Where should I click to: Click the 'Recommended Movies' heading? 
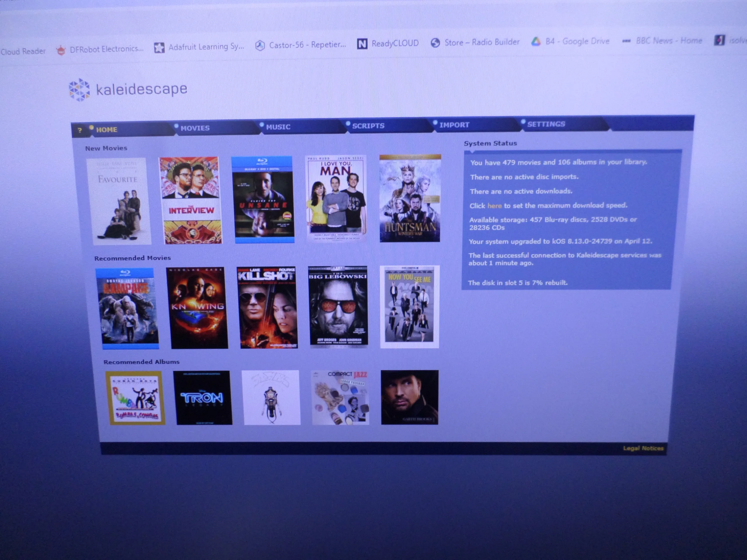tap(132, 258)
